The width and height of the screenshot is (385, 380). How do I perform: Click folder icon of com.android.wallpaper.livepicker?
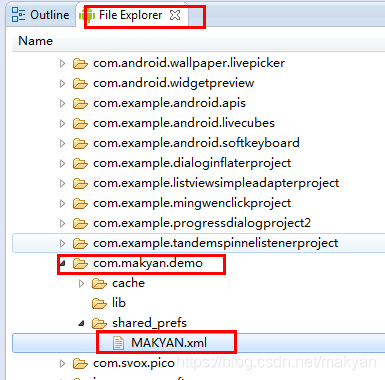(80, 63)
